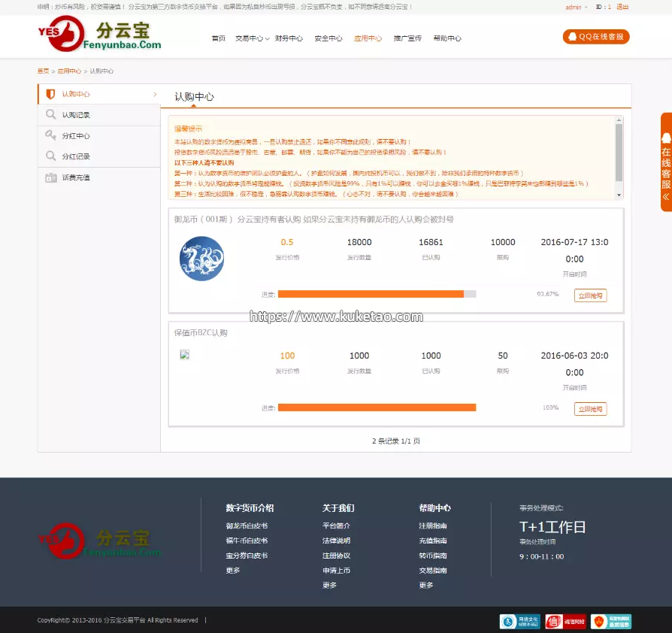Viewport: 672px width, 633px height.
Task: Click the 0.5 issue price value
Action: (x=286, y=242)
